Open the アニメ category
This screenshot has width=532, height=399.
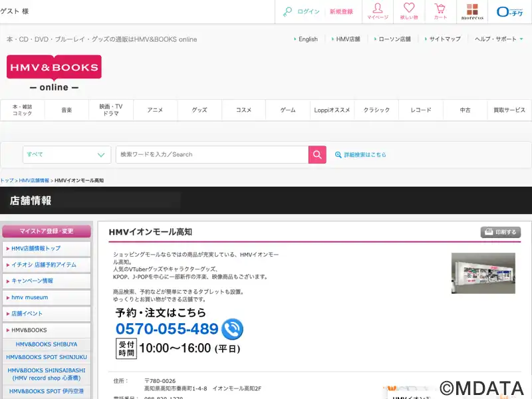tap(155, 110)
